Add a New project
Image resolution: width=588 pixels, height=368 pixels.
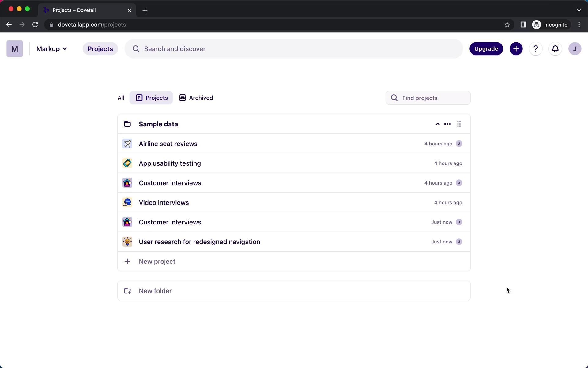tap(157, 261)
